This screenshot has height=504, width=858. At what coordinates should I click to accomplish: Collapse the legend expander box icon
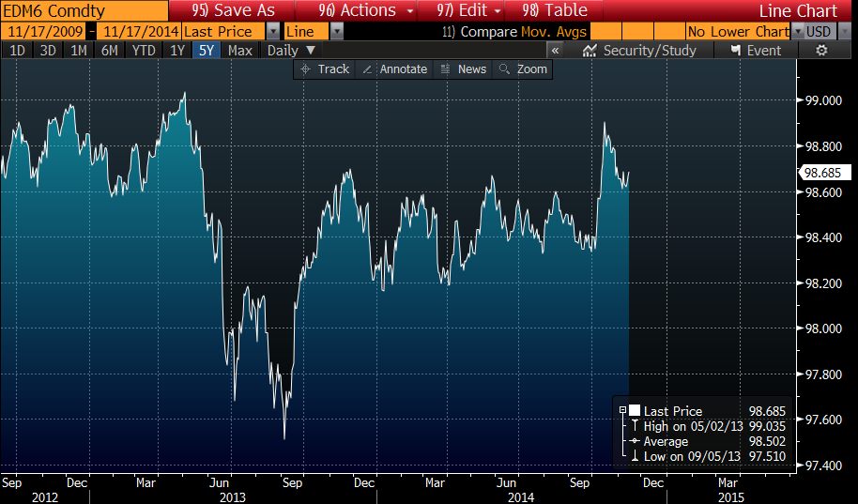tap(622, 410)
